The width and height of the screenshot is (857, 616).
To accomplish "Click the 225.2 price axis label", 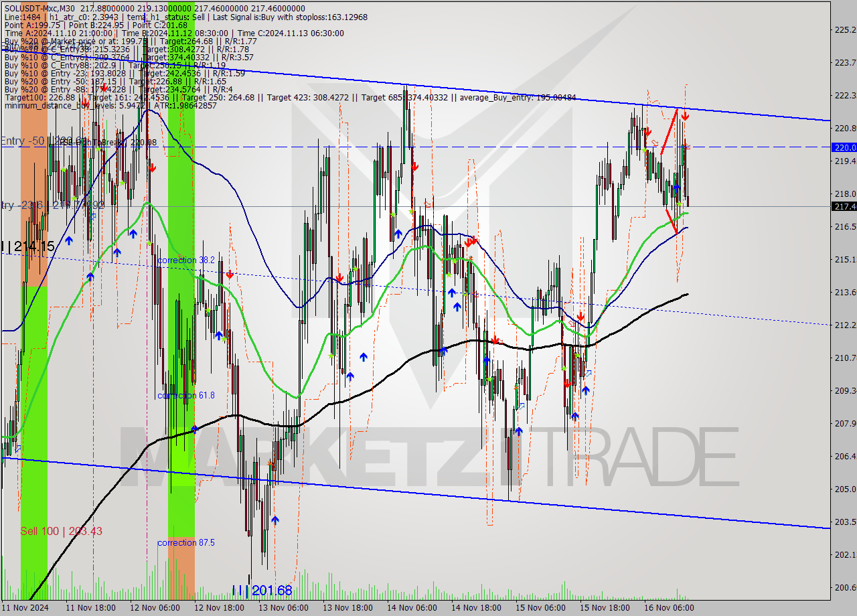I will pyautogui.click(x=844, y=29).
